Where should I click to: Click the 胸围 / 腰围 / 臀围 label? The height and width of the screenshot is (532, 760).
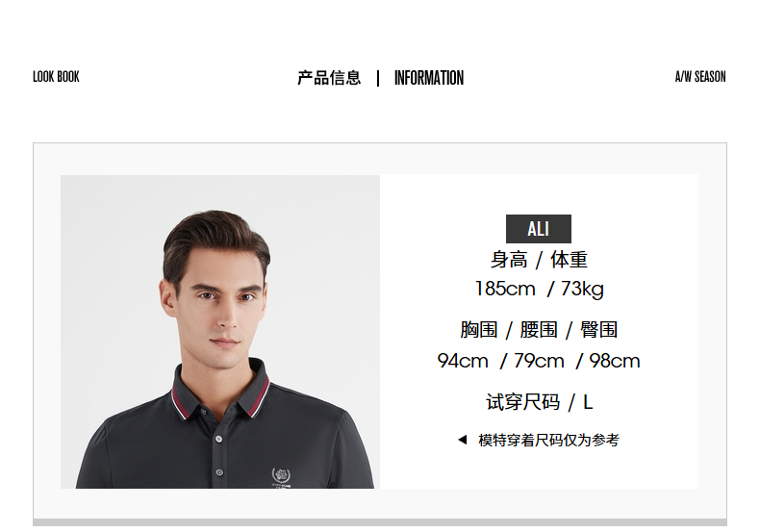pos(539,330)
